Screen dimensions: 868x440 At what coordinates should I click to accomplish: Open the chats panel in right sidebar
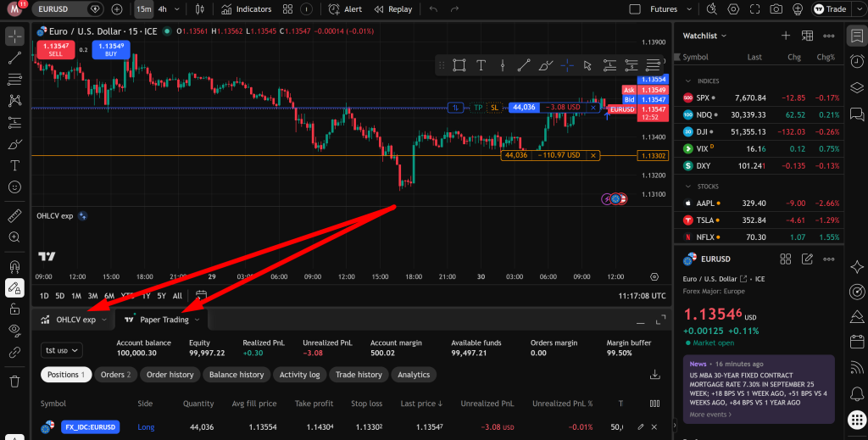click(857, 114)
